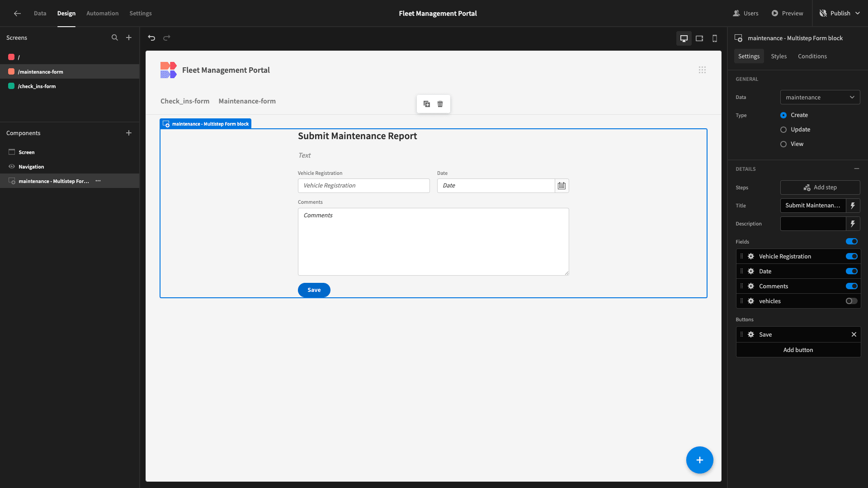Toggle the Vehicle Registration field on
The height and width of the screenshot is (488, 868).
[x=852, y=256]
